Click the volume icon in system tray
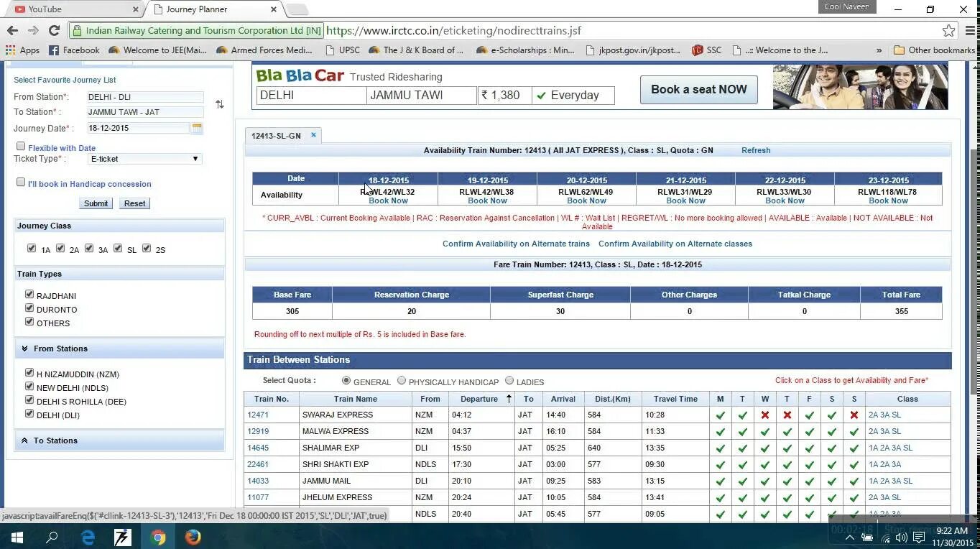The width and height of the screenshot is (980, 549). point(901,537)
